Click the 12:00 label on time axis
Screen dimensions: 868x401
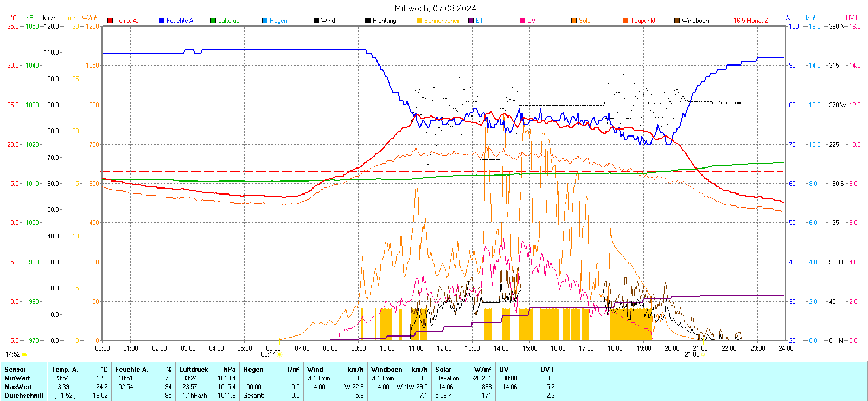point(444,348)
